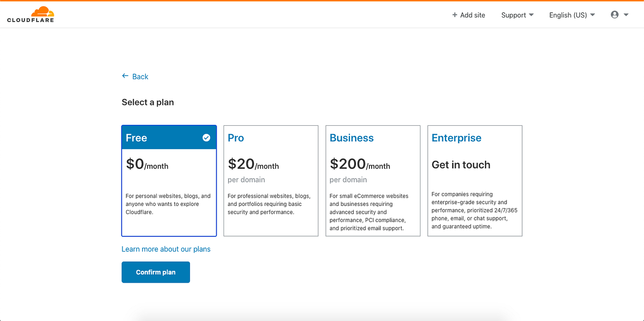Select the Pro plan card
644x321 pixels.
271,181
